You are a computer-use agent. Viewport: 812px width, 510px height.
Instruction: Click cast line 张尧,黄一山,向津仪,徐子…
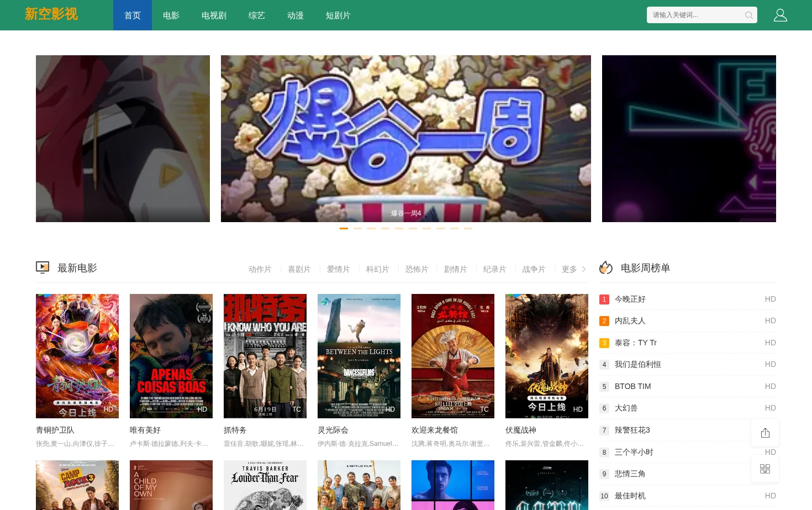(75, 444)
